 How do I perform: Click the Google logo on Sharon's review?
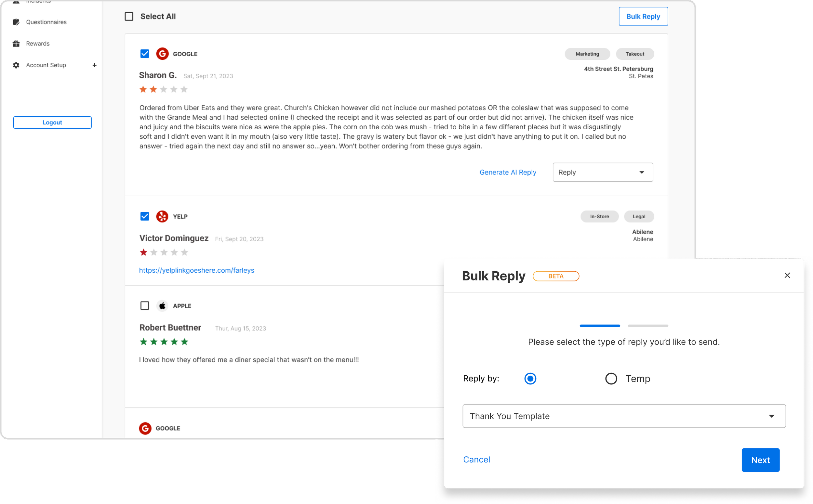click(162, 54)
